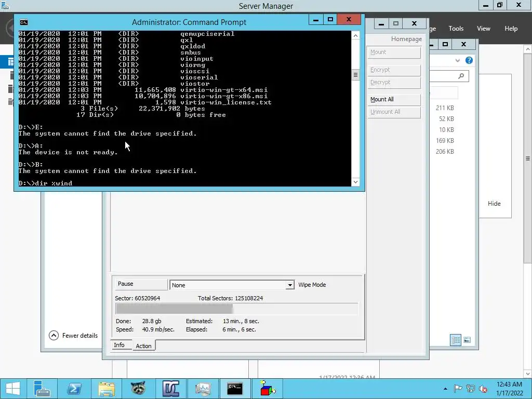Image resolution: width=532 pixels, height=399 pixels.
Task: Click Hide in Server Manager panel
Action: click(x=494, y=204)
